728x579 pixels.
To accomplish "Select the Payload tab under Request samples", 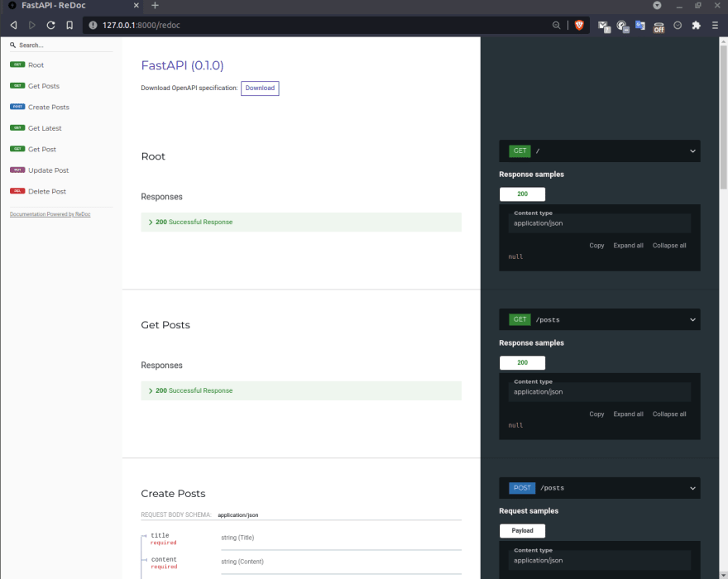I will [522, 531].
